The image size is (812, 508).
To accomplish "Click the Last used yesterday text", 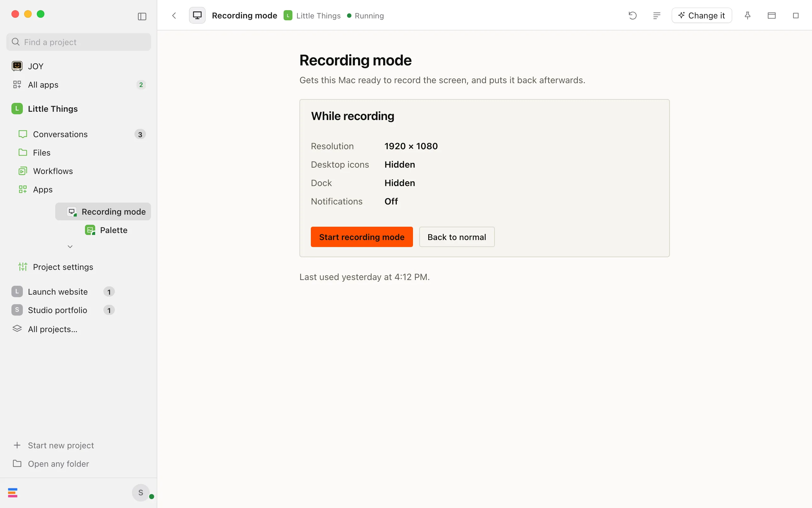I will (x=364, y=277).
